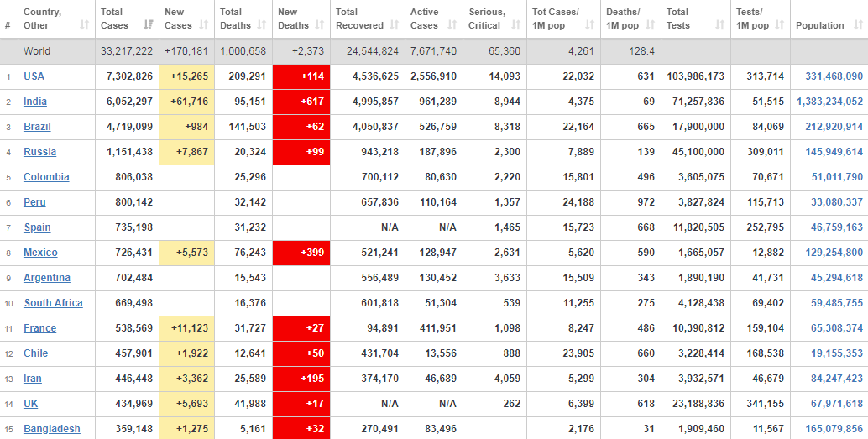
Task: Sort by Tot Cases/1M pop arrows
Action: pos(589,25)
